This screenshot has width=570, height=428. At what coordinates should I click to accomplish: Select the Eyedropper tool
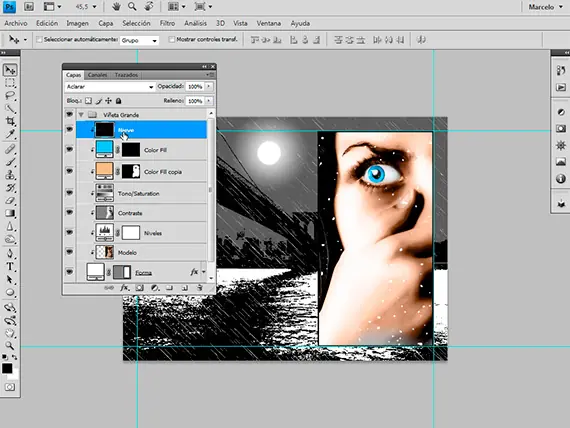coord(10,134)
